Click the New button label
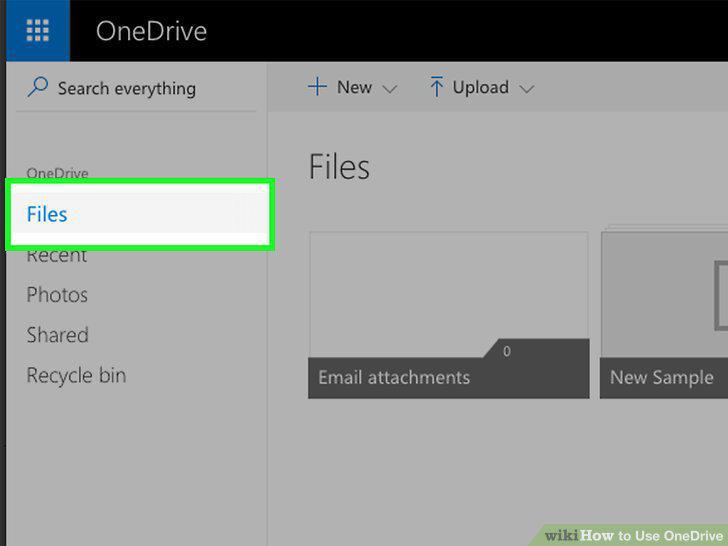 point(354,87)
